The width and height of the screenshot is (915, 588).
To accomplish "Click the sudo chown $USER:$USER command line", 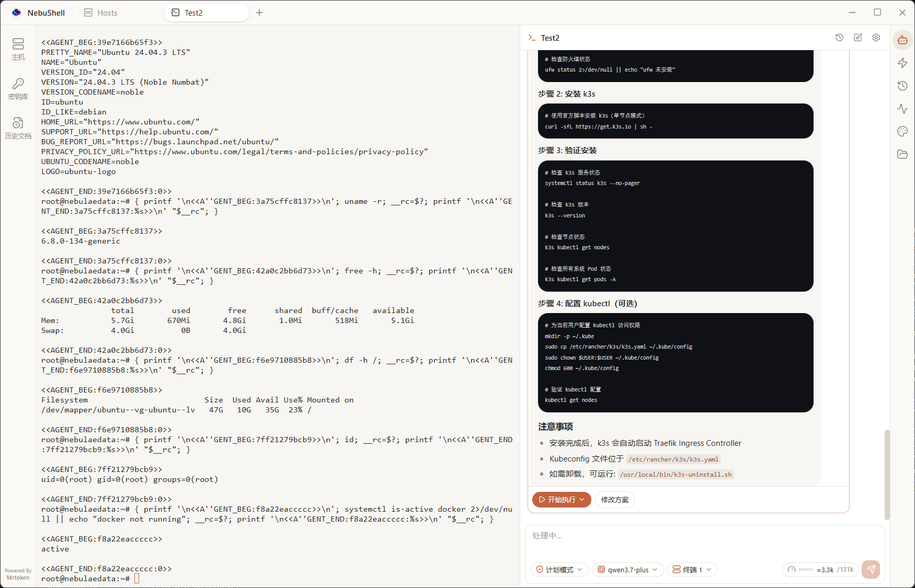I will click(x=602, y=358).
